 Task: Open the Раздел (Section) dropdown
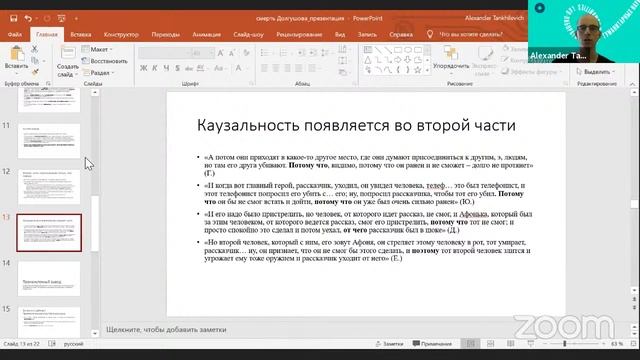[99, 73]
